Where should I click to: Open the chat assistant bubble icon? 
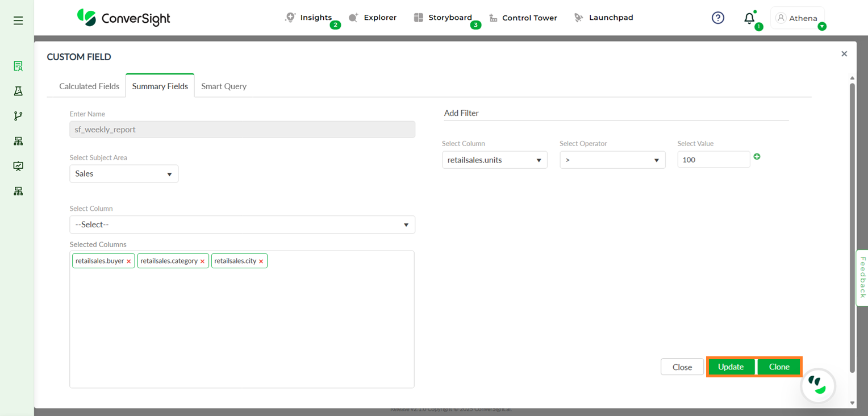coord(817,386)
